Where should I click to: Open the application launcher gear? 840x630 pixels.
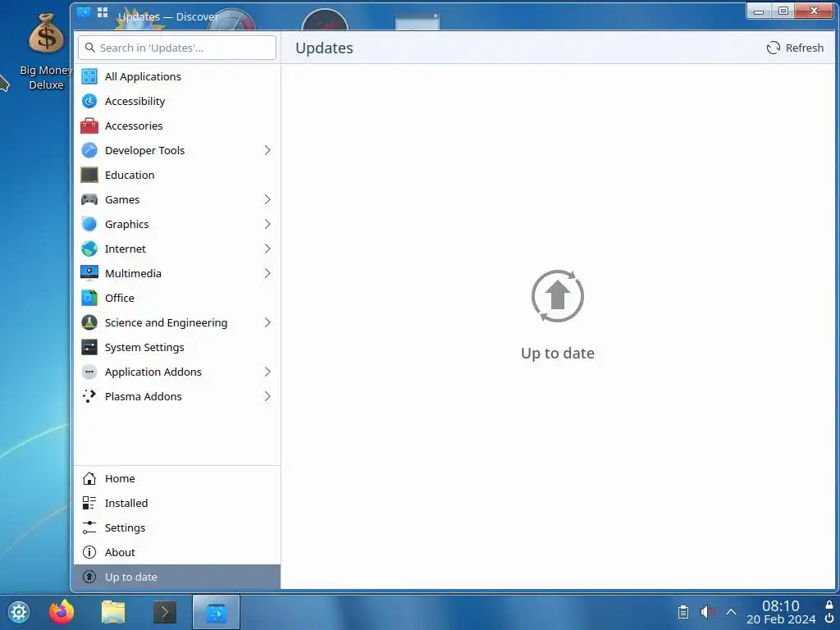[18, 612]
